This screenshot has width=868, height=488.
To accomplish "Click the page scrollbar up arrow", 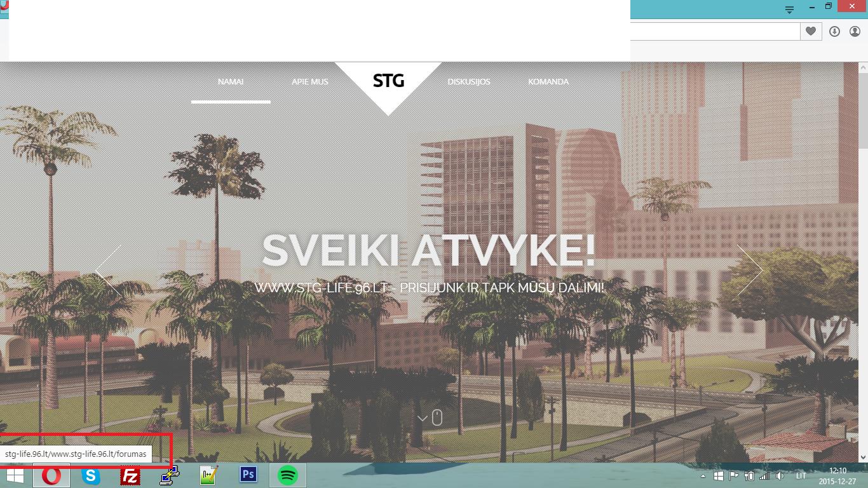I will (x=863, y=67).
